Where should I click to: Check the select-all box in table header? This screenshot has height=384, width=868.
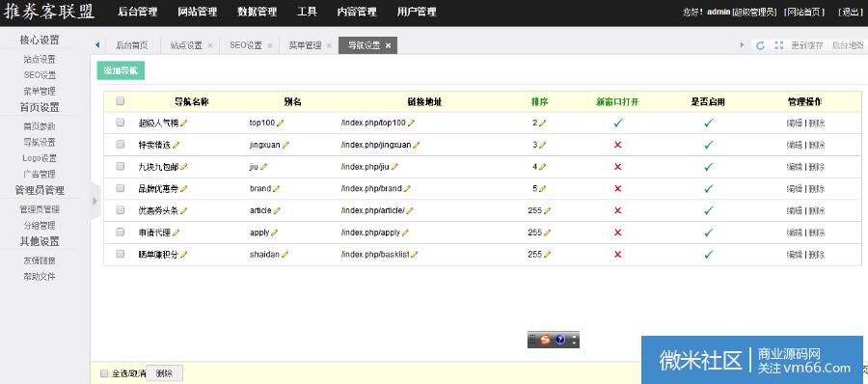[x=121, y=101]
